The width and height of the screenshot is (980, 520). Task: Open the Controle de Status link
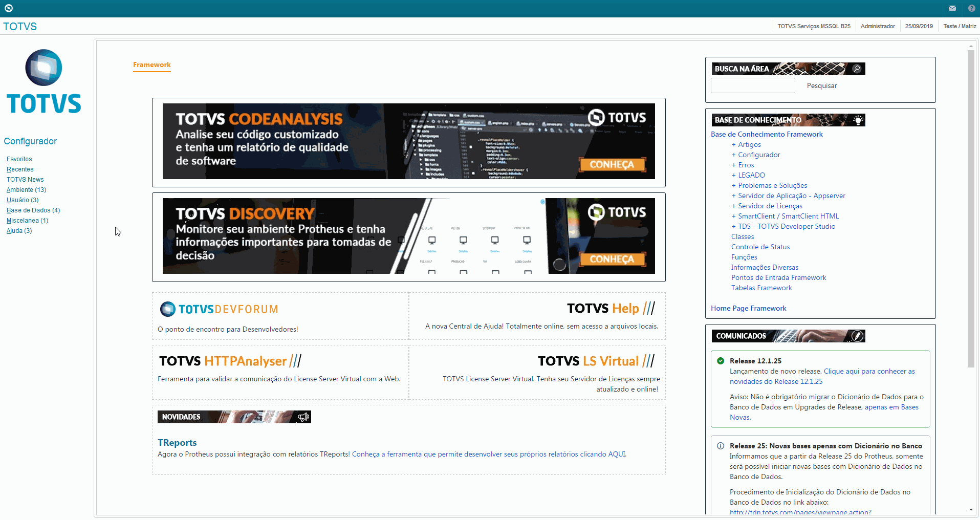760,247
